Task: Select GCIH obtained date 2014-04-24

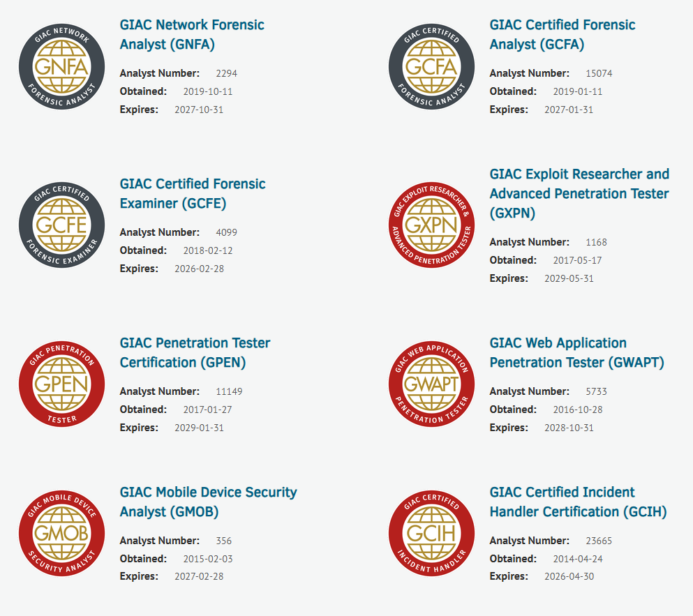Action: point(578,559)
